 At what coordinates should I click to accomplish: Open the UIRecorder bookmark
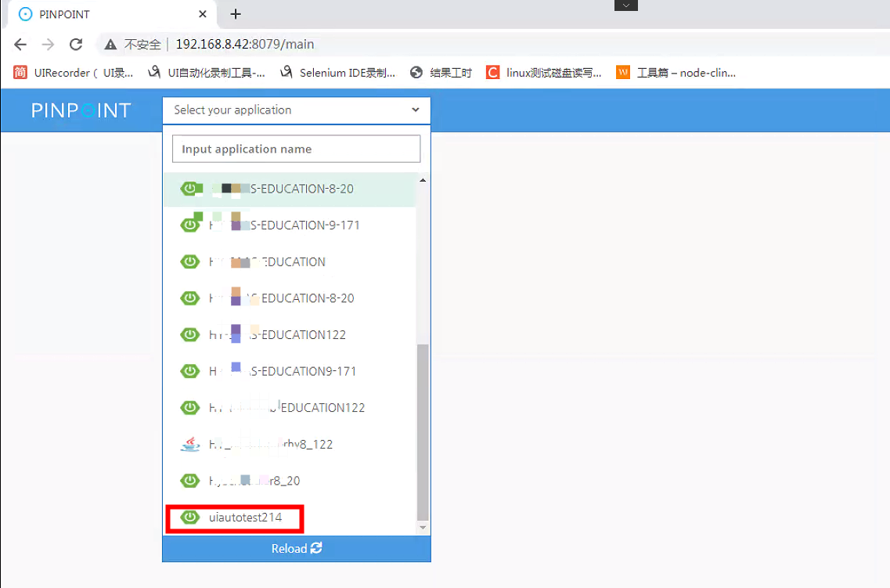pyautogui.click(x=74, y=73)
